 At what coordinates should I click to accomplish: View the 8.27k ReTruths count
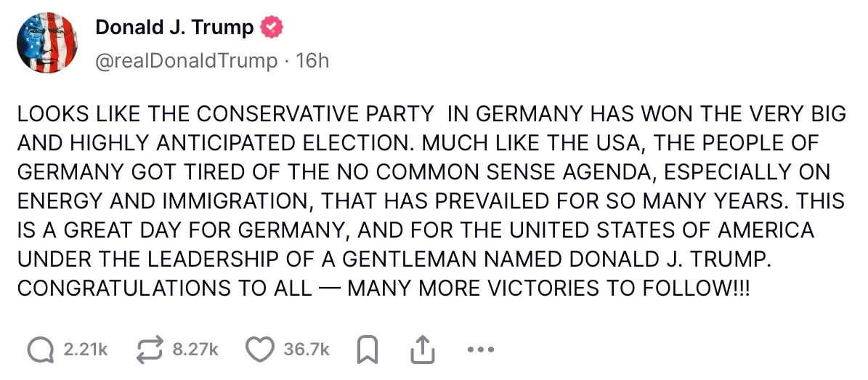pos(195,350)
